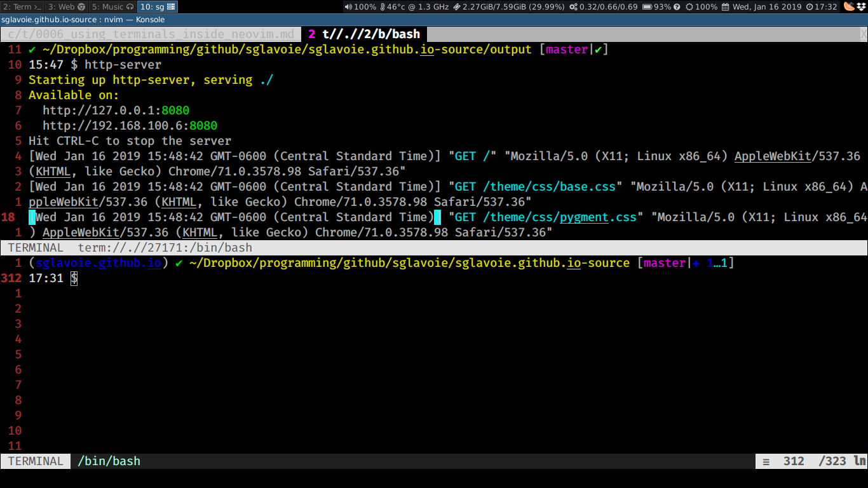
Task: Select the 0006_using_terminals_inside_neovim.md buffer tab
Action: pyautogui.click(x=151, y=34)
